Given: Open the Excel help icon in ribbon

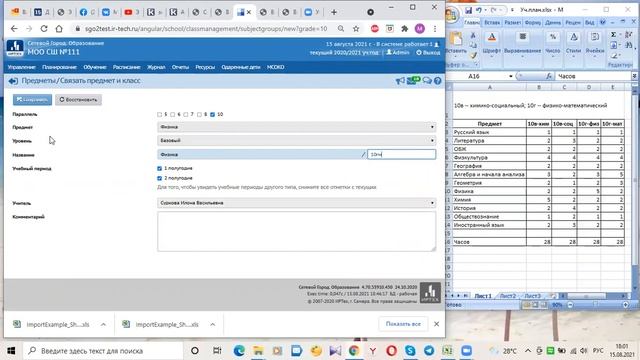Looking at the screenshot, I should point(603,22).
